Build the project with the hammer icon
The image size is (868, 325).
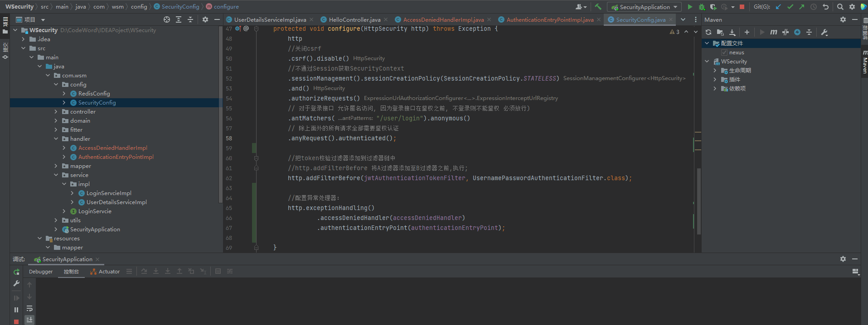598,7
